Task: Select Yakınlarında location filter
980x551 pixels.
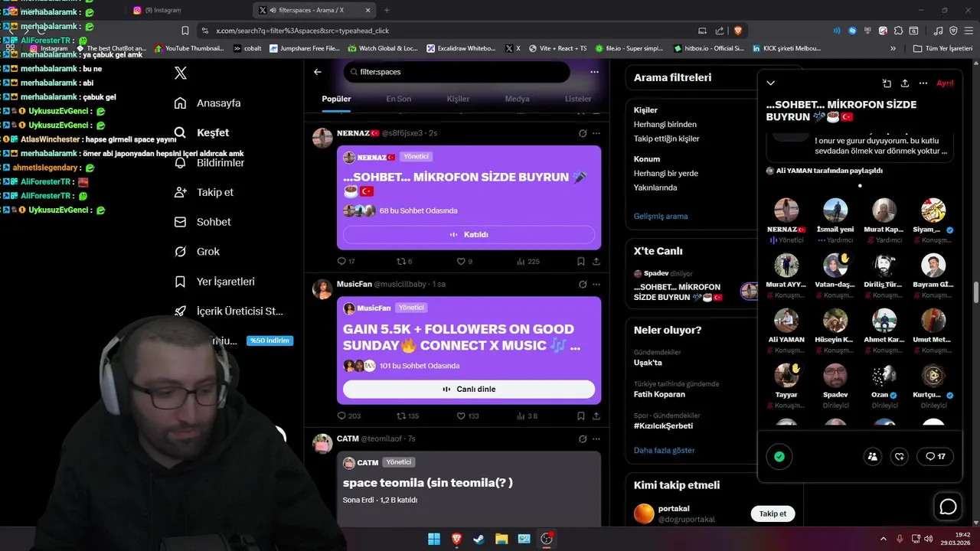Action: coord(655,188)
